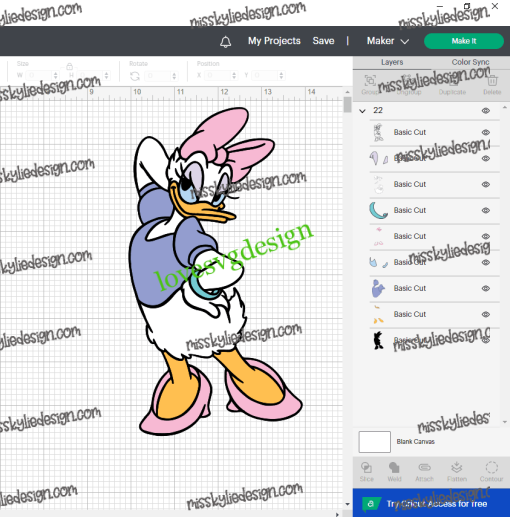Screen dimensions: 510x517
Task: Toggle the size aspect-ratio lock icon
Action: click(69, 66)
